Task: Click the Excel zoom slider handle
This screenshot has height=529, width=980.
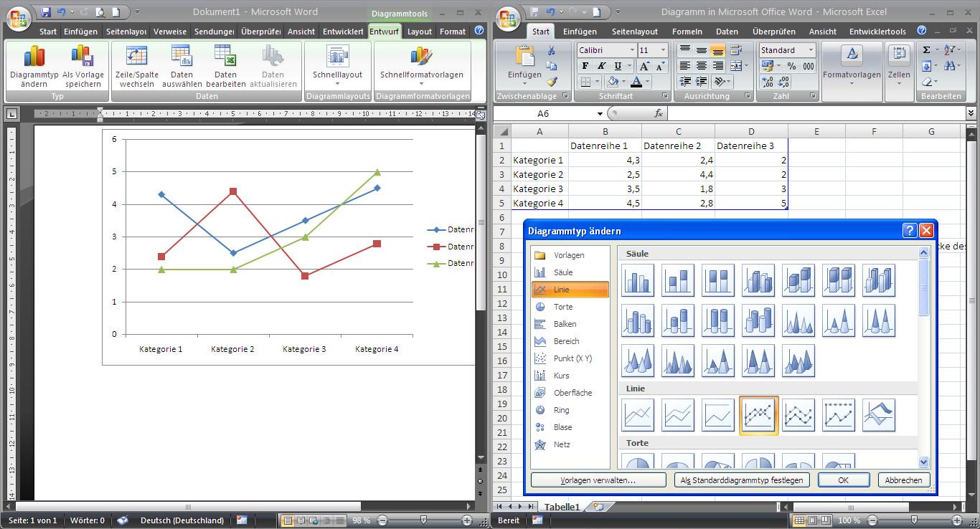Action: tap(913, 520)
